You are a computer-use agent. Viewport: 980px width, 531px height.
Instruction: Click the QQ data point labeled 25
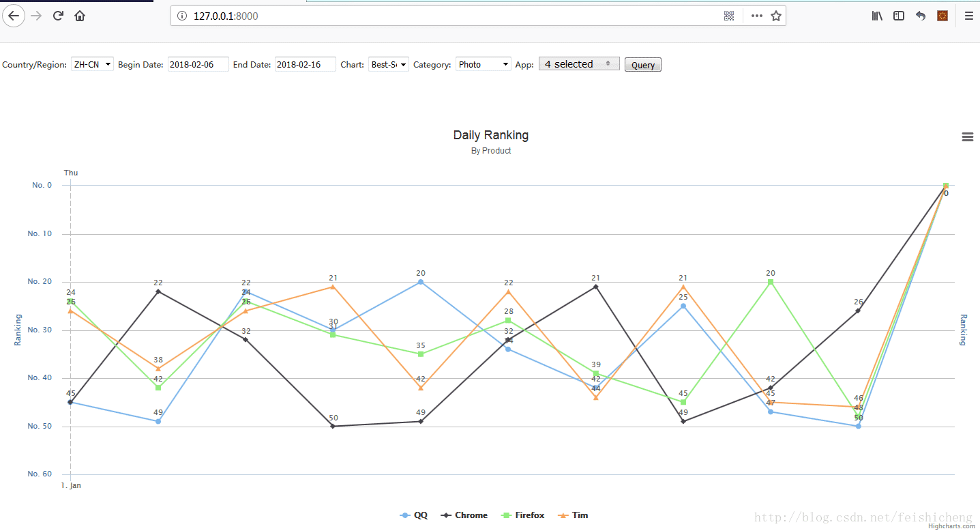tap(683, 306)
